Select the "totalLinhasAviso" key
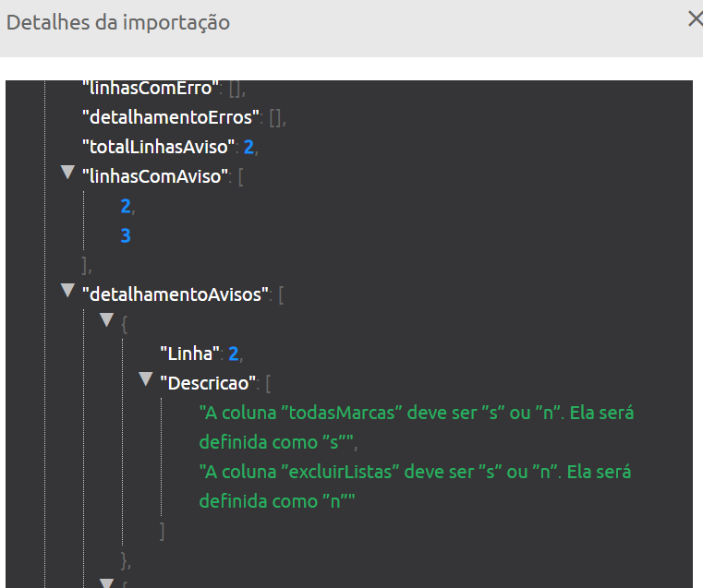The height and width of the screenshot is (588, 703). [x=161, y=148]
